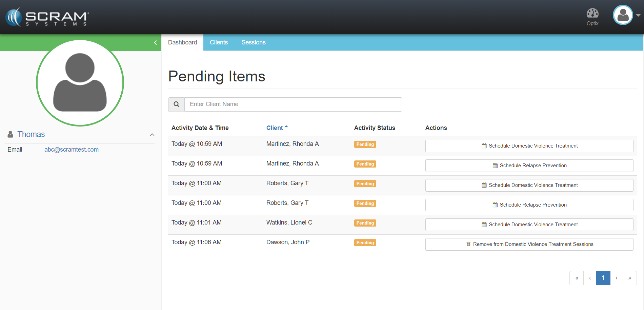644x310 pixels.
Task: Go to the first page of results
Action: coord(577,278)
